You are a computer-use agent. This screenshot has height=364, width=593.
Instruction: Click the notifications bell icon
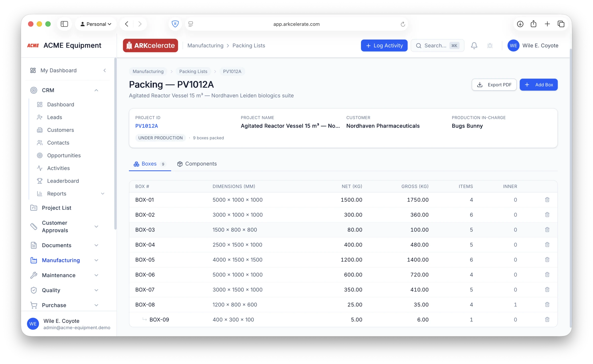(x=474, y=46)
